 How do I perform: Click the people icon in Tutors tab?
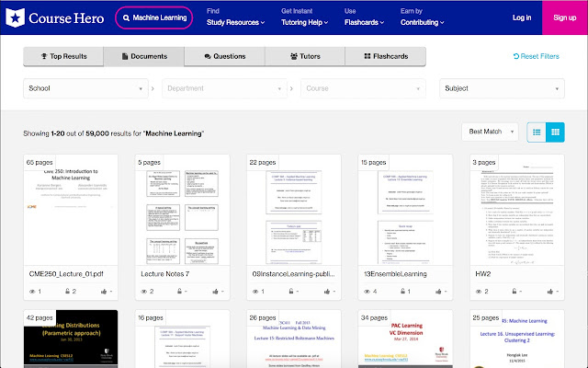click(x=294, y=56)
